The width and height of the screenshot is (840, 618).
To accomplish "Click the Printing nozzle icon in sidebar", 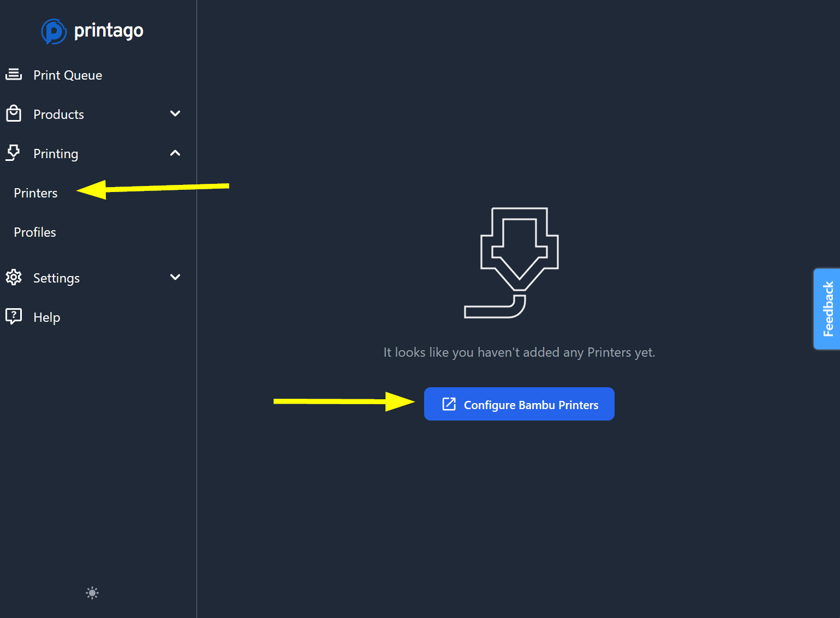I will [14, 153].
